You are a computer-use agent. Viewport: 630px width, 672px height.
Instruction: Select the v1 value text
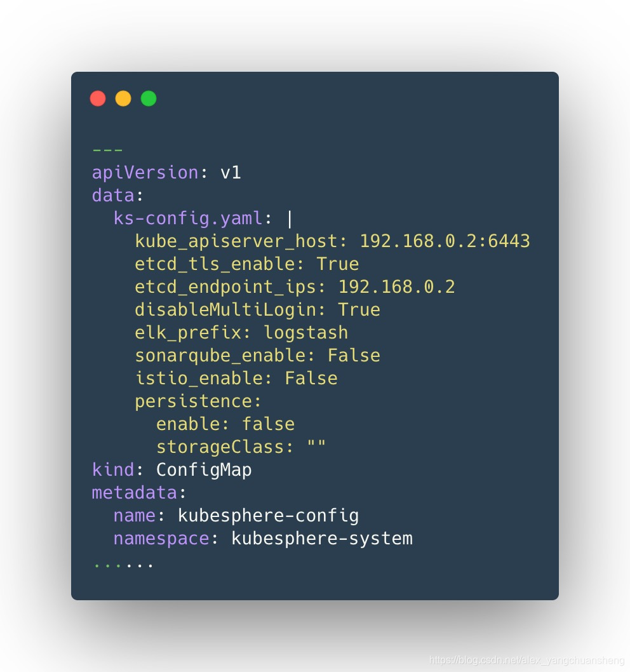[231, 173]
